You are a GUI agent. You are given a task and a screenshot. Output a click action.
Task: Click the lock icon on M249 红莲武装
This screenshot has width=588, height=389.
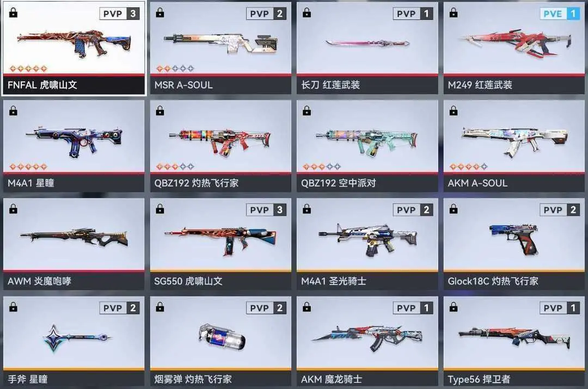point(454,13)
